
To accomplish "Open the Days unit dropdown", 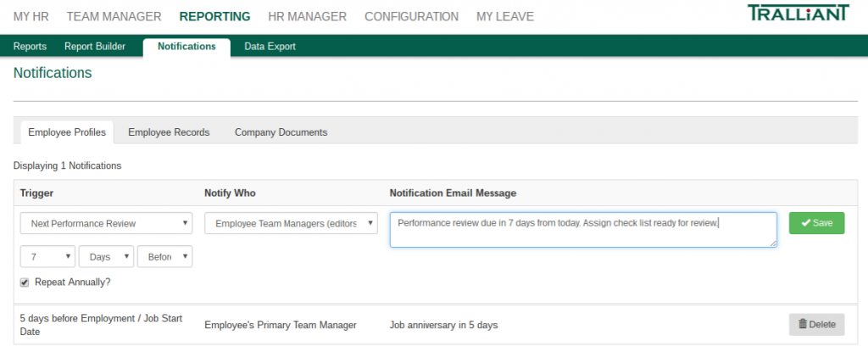I will [106, 256].
